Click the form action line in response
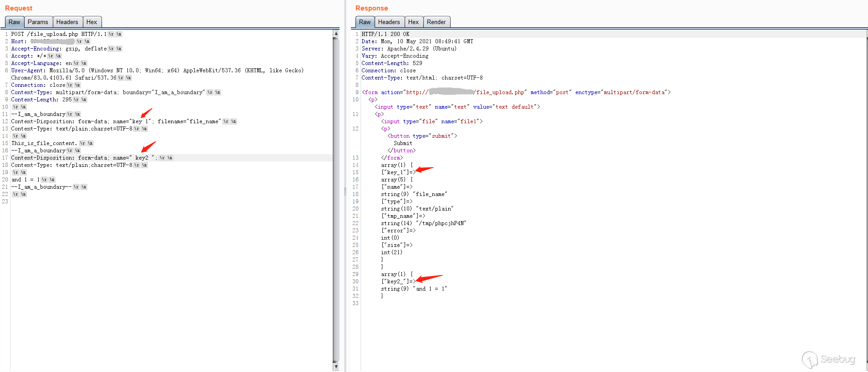 pos(514,92)
